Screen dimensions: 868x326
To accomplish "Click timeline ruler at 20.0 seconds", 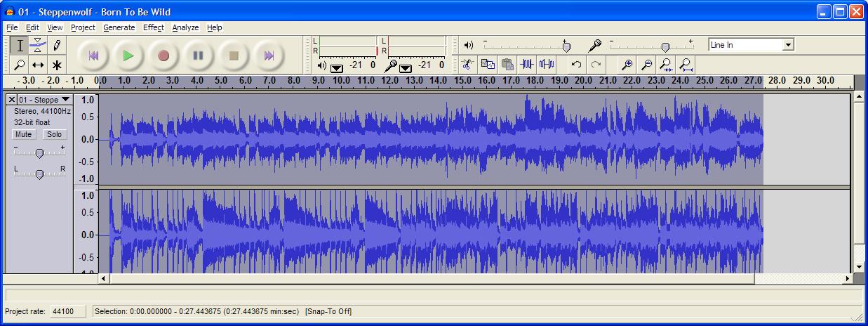I will (x=583, y=81).
